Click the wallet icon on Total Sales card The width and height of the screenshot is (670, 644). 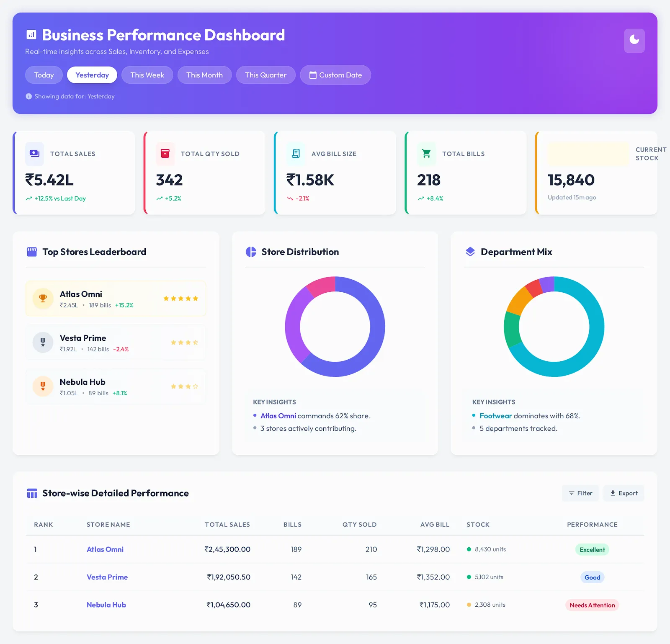(34, 154)
